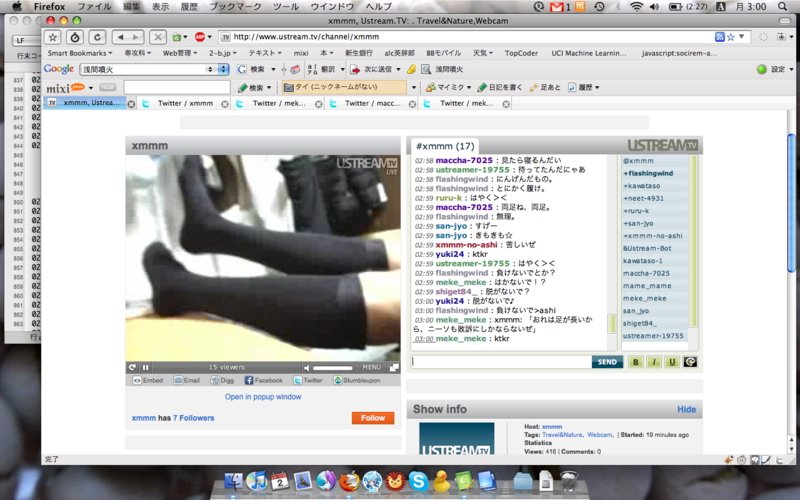Viewport: 800px width, 500px height.
Task: Toggle bold chat formatting B button
Action: pos(636,362)
